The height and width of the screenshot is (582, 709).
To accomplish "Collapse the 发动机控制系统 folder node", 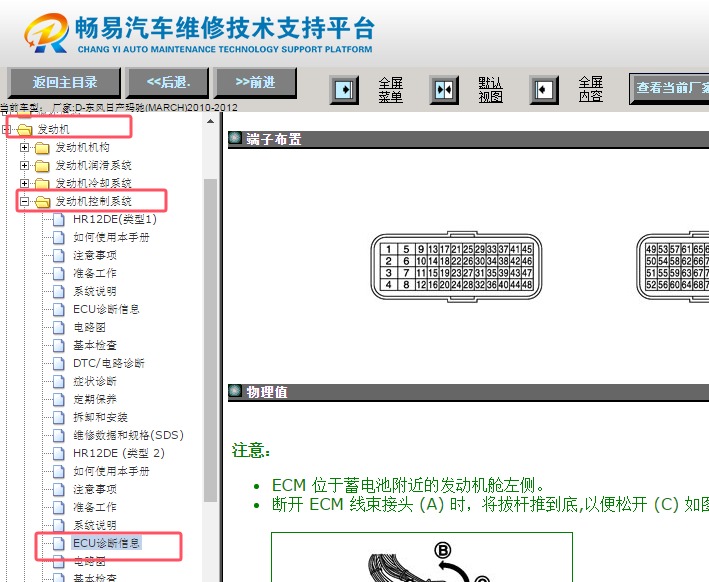I will [24, 201].
